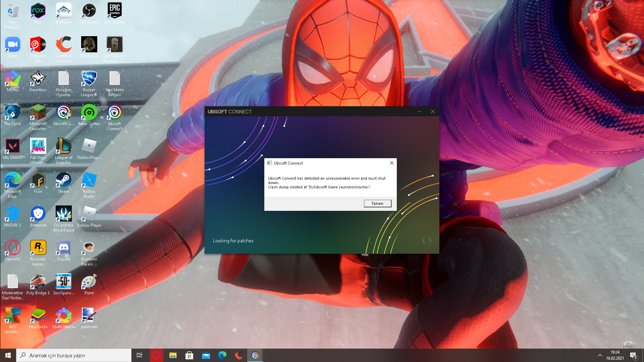
Task: Click the Ubisoft Connect taskbar icon
Action: 255,355
